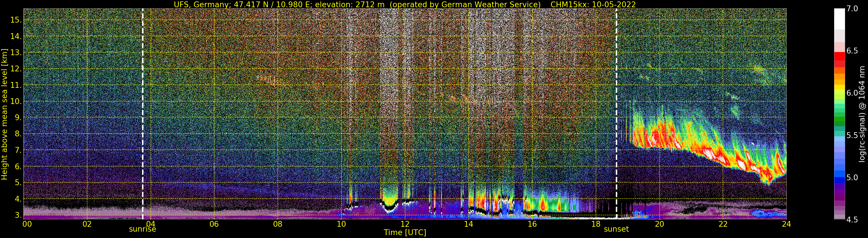Click the 14 tick label on the time axis

tap(468, 224)
